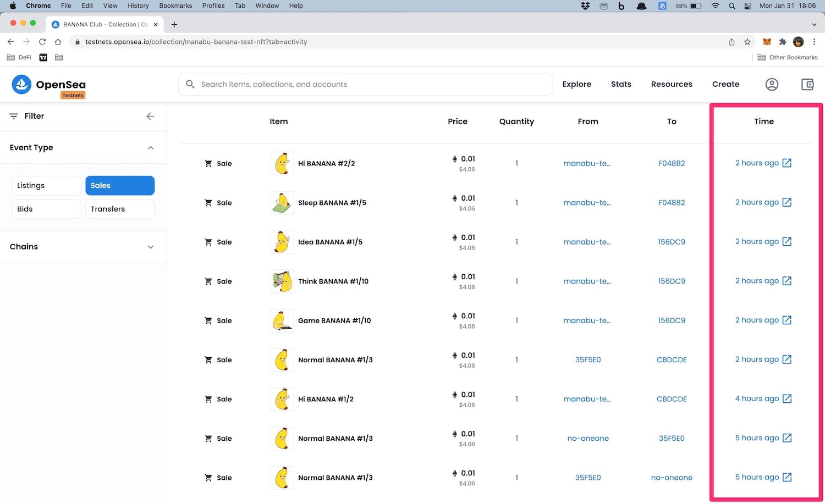The height and width of the screenshot is (504, 825).
Task: Open the Stats menu
Action: [621, 84]
